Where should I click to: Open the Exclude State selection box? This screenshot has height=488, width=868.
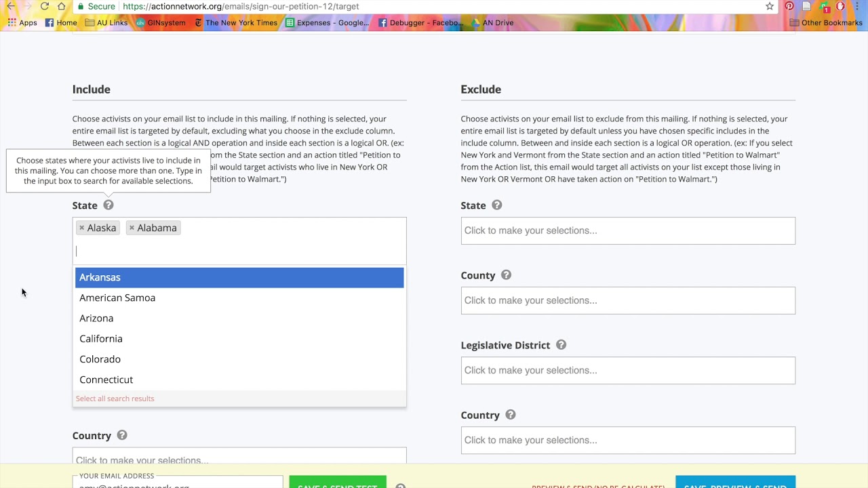coord(628,230)
